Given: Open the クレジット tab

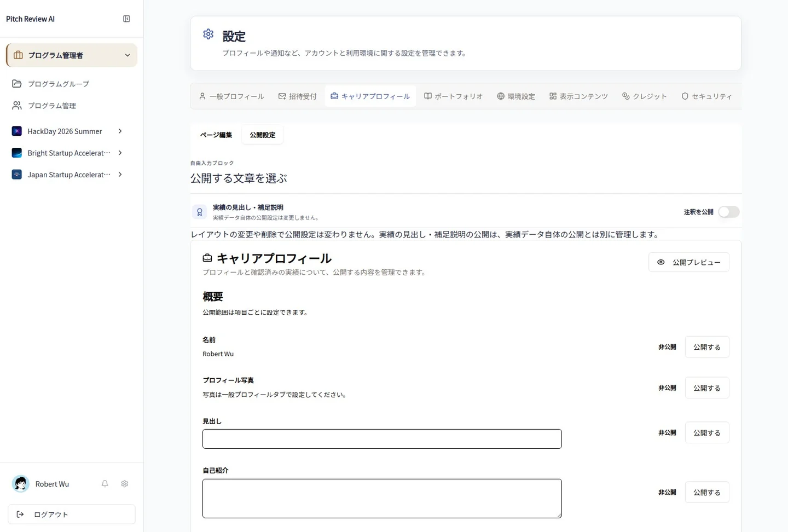Looking at the screenshot, I should [x=644, y=96].
